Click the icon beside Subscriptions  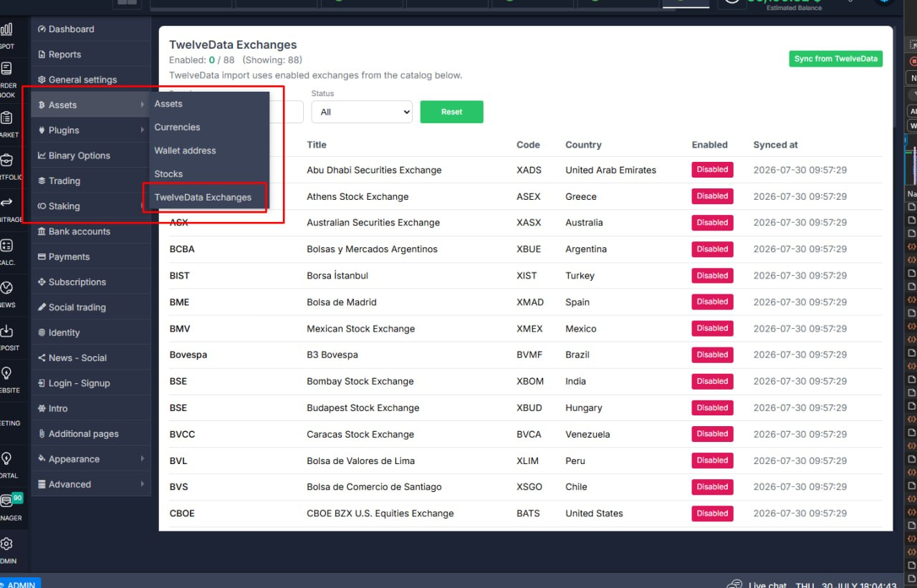click(x=42, y=282)
